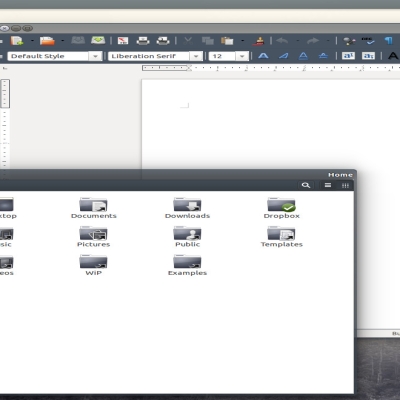
Task: Paste from clipboard in Writer
Action: tap(227, 41)
